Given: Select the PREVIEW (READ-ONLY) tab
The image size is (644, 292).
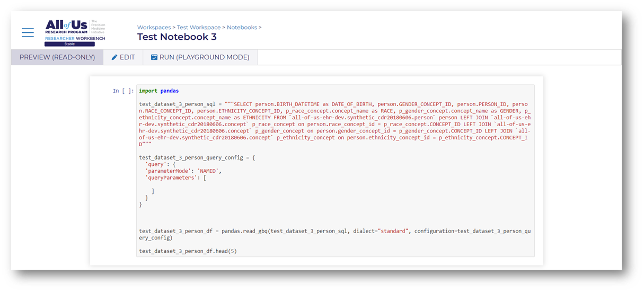Looking at the screenshot, I should click(57, 57).
